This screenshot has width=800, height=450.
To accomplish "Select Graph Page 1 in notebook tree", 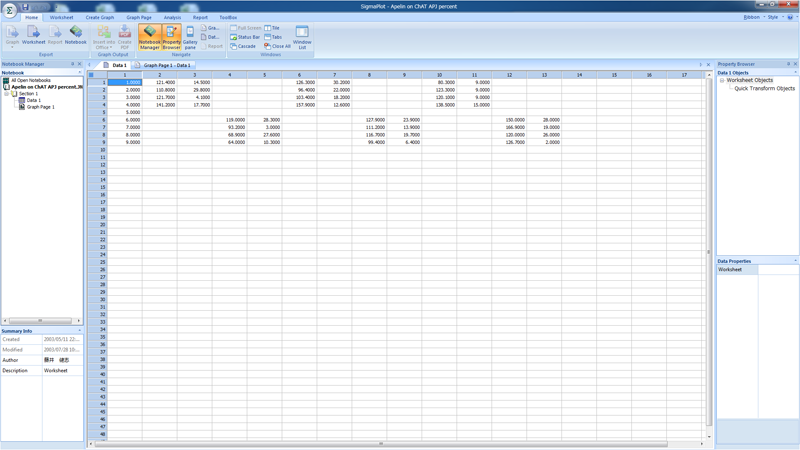I will (x=40, y=107).
